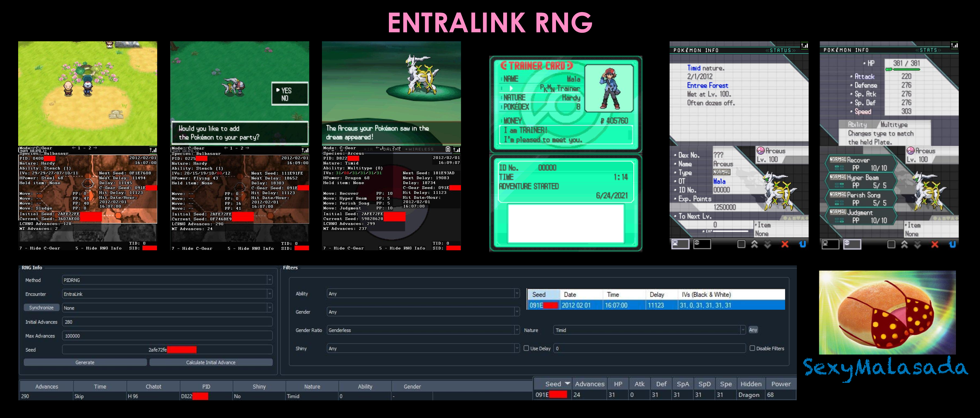This screenshot has width=980, height=418.
Task: Click the red X cancel icon in left Pokémon info screen
Action: (x=784, y=244)
